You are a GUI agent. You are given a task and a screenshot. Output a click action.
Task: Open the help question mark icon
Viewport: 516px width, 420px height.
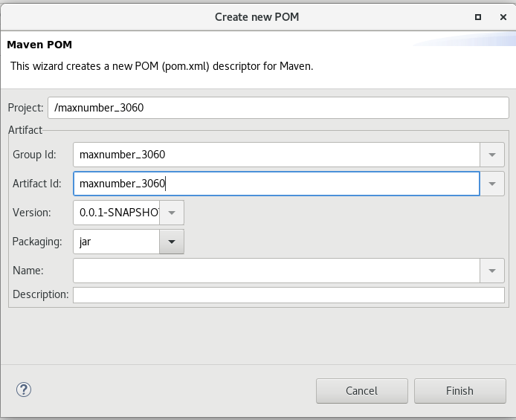click(24, 390)
